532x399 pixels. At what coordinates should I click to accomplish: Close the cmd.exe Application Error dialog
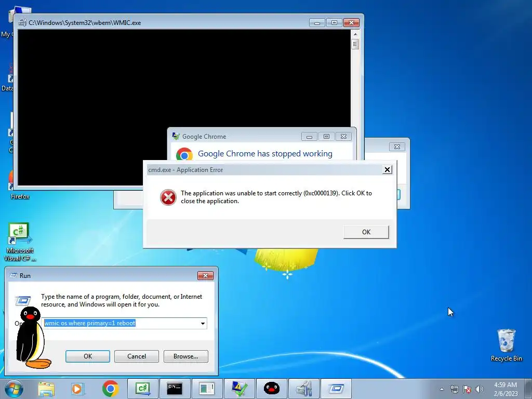[x=387, y=170]
